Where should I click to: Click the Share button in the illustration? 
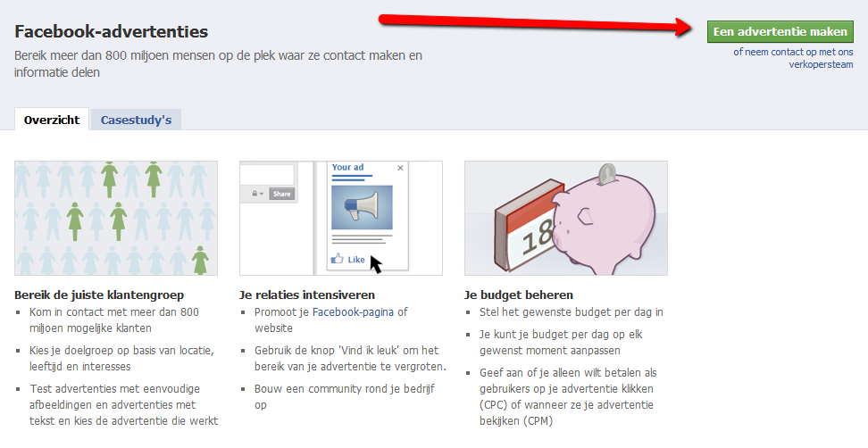(282, 194)
